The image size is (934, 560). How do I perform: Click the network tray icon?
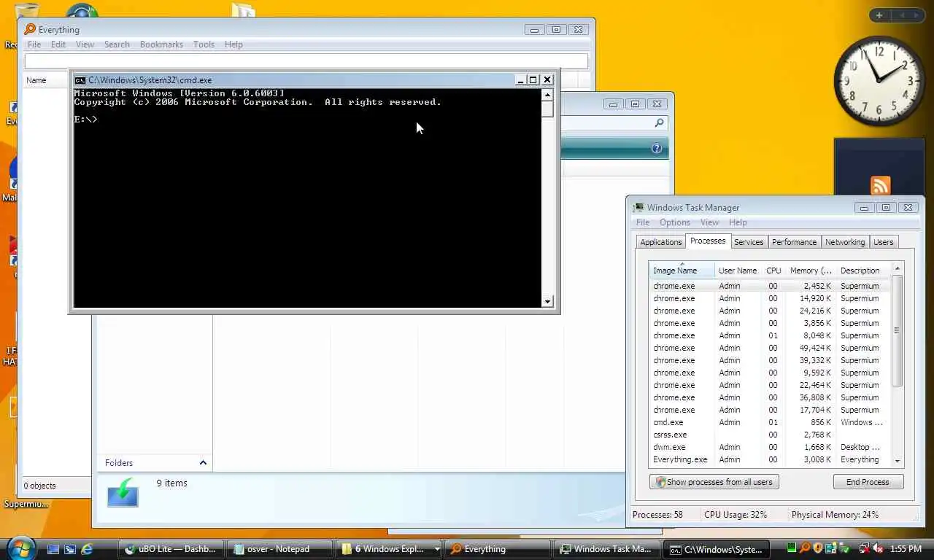[x=865, y=548]
